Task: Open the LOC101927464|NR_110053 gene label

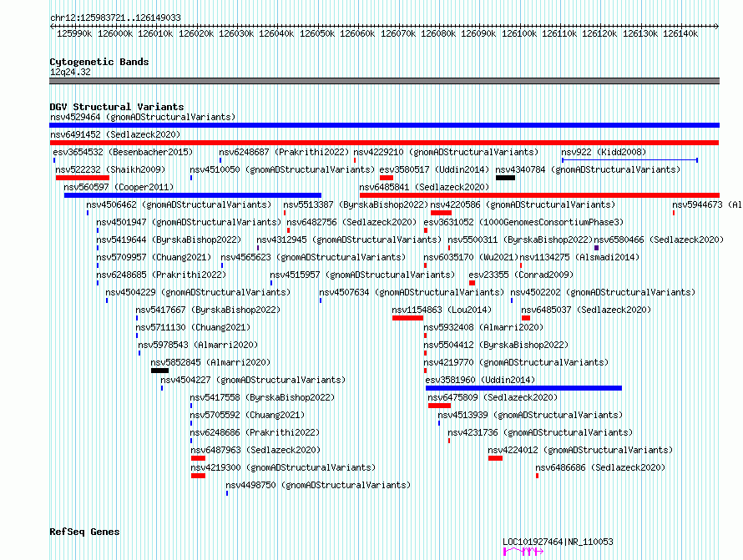Action: (x=558, y=542)
